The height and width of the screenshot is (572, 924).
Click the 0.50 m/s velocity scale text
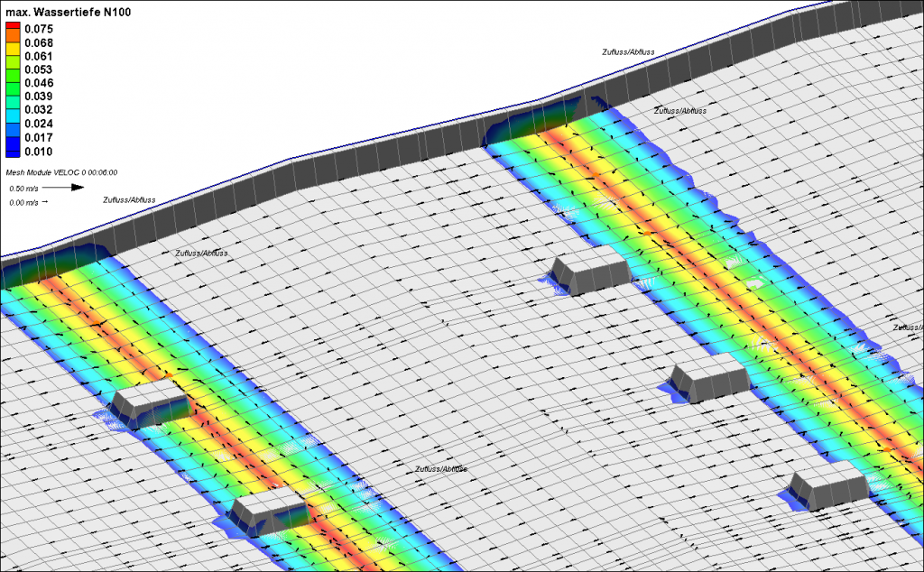pyautogui.click(x=23, y=189)
